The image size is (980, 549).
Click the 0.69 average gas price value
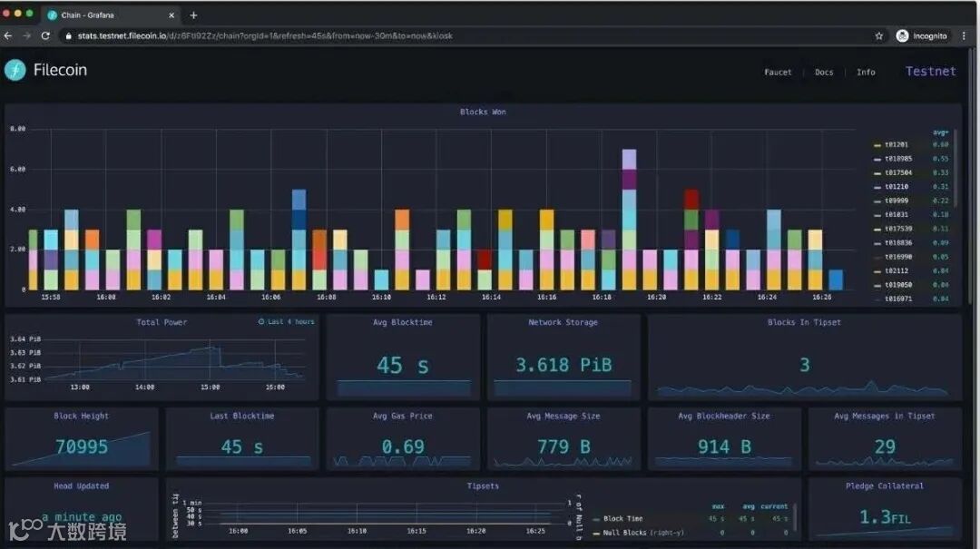click(x=403, y=446)
